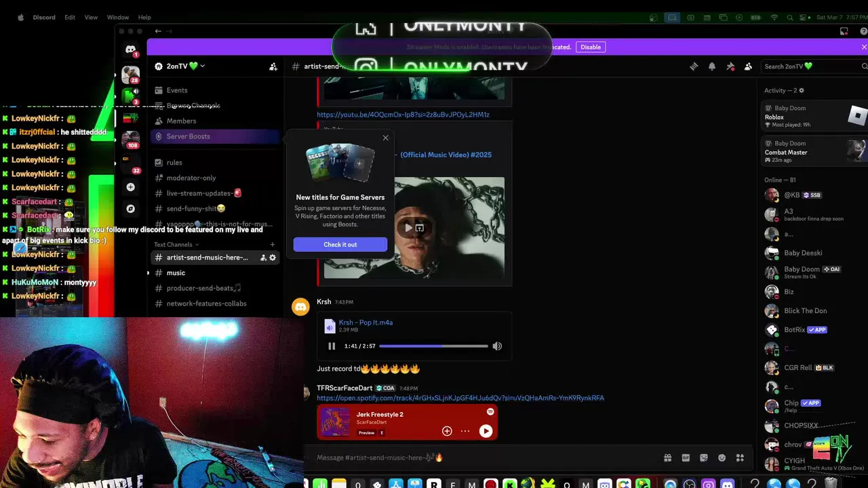Pause the Krsh - Pop It.m4a audio
This screenshot has height=488, width=868.
tap(332, 346)
